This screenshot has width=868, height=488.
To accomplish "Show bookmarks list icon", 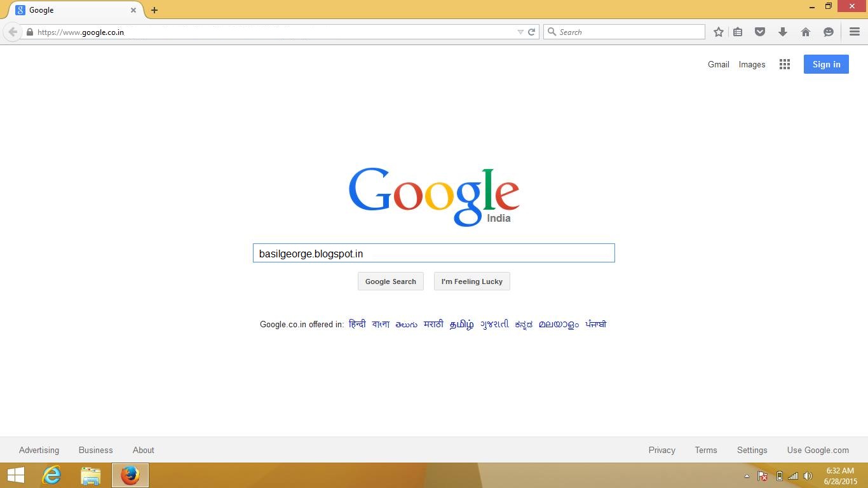I will click(738, 32).
